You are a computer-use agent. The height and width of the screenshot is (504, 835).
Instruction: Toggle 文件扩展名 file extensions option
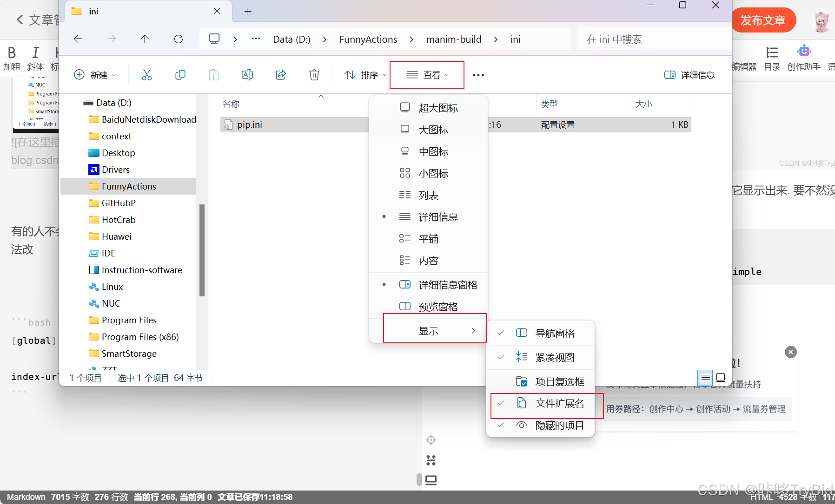coord(540,403)
